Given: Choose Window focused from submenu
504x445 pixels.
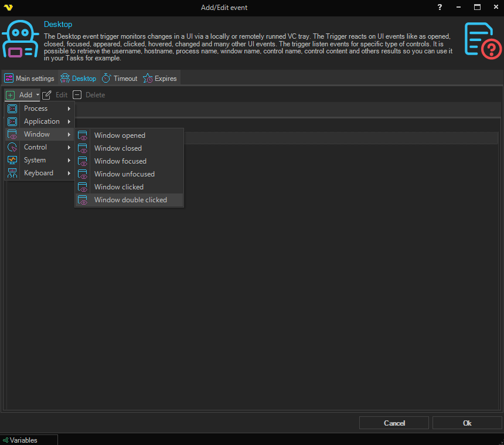Looking at the screenshot, I should 129,161.
